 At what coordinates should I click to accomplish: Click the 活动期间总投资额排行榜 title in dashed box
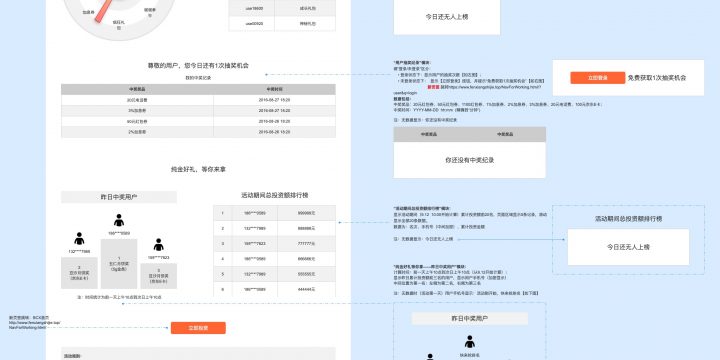tap(628, 219)
